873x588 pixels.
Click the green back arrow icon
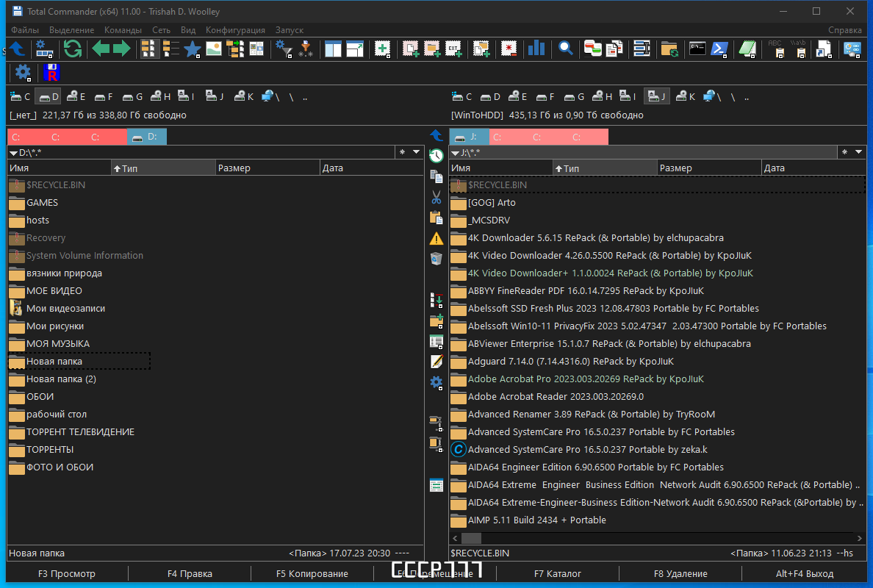[x=101, y=49]
